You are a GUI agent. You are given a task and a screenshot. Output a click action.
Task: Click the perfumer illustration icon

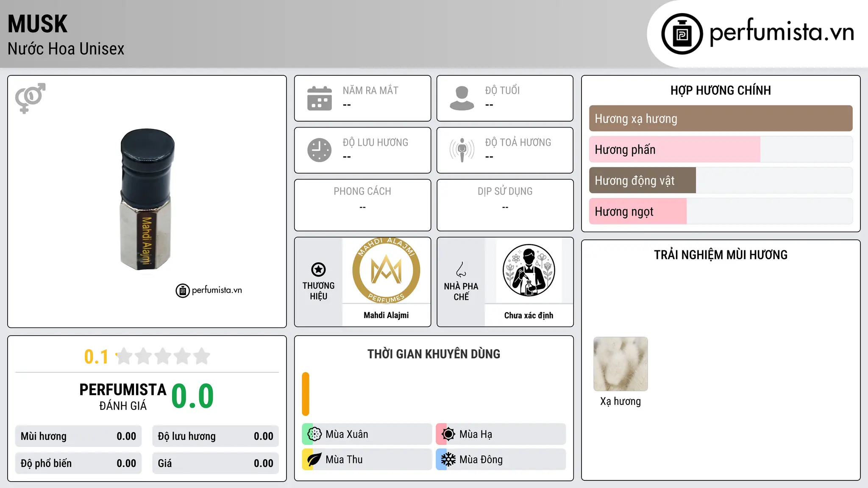(x=529, y=270)
